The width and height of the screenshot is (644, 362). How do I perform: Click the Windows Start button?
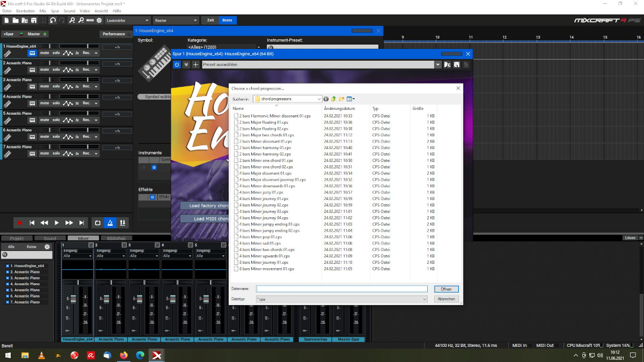click(8, 355)
